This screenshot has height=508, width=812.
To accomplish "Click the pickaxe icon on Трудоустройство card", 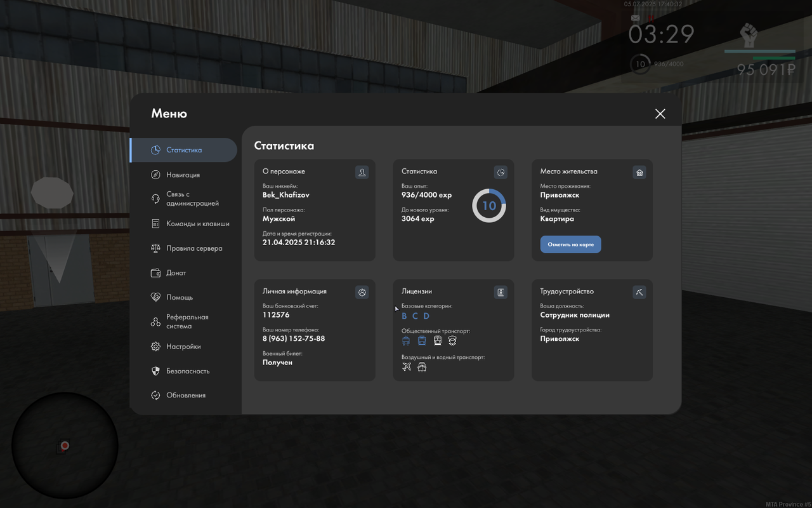I will [x=639, y=292].
